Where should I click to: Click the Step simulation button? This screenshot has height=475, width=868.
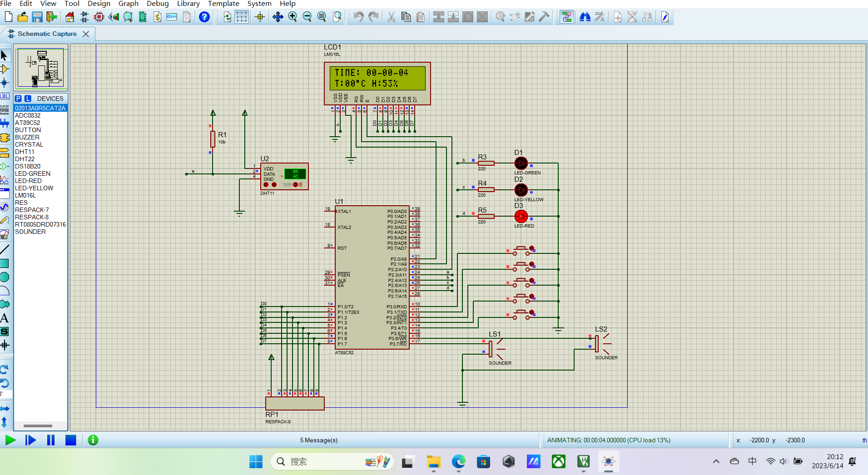click(x=30, y=440)
